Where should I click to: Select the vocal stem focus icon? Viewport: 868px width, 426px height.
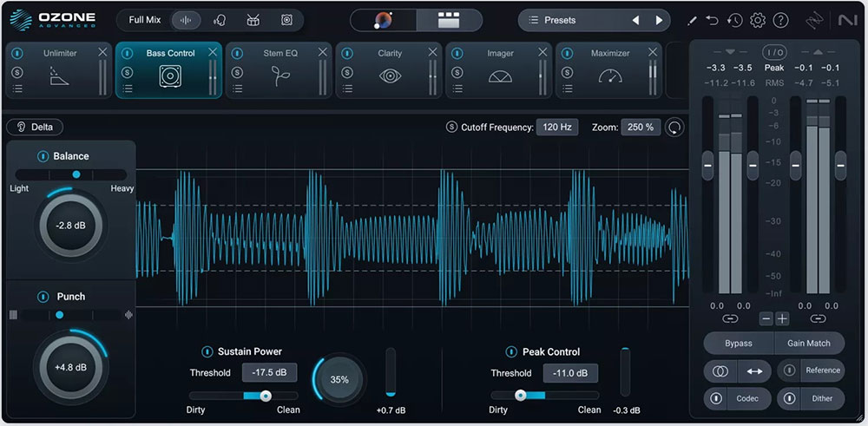(220, 21)
